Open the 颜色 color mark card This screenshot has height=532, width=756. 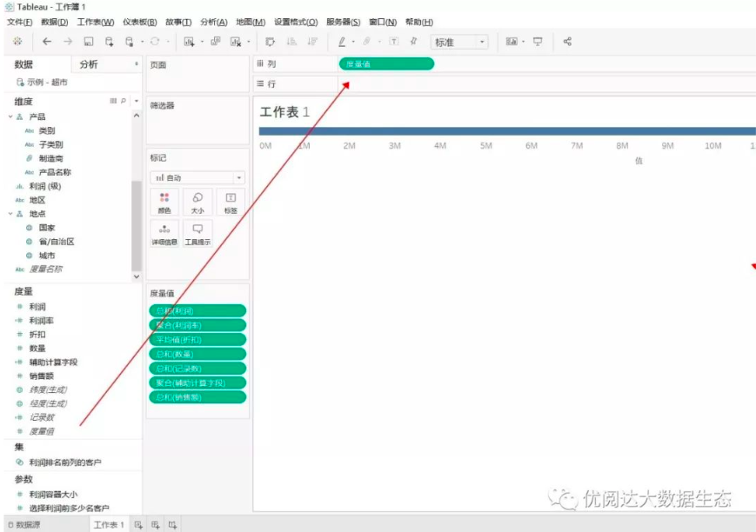(164, 203)
